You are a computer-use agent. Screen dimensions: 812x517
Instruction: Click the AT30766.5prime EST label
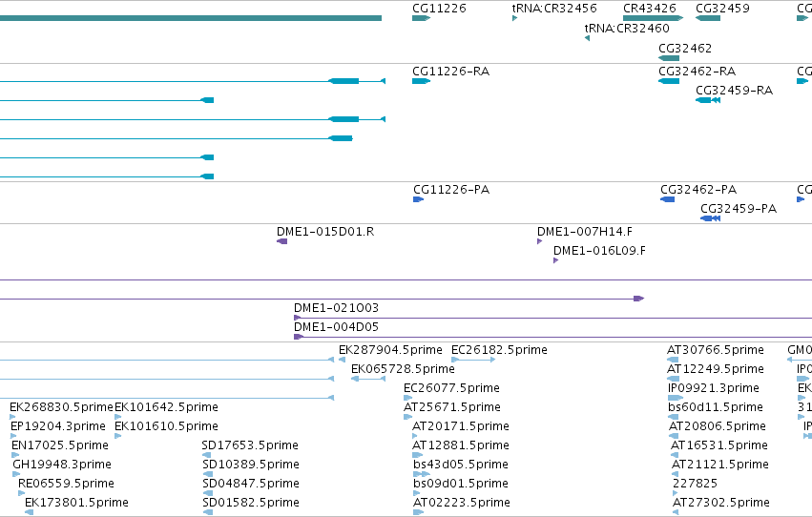point(716,350)
